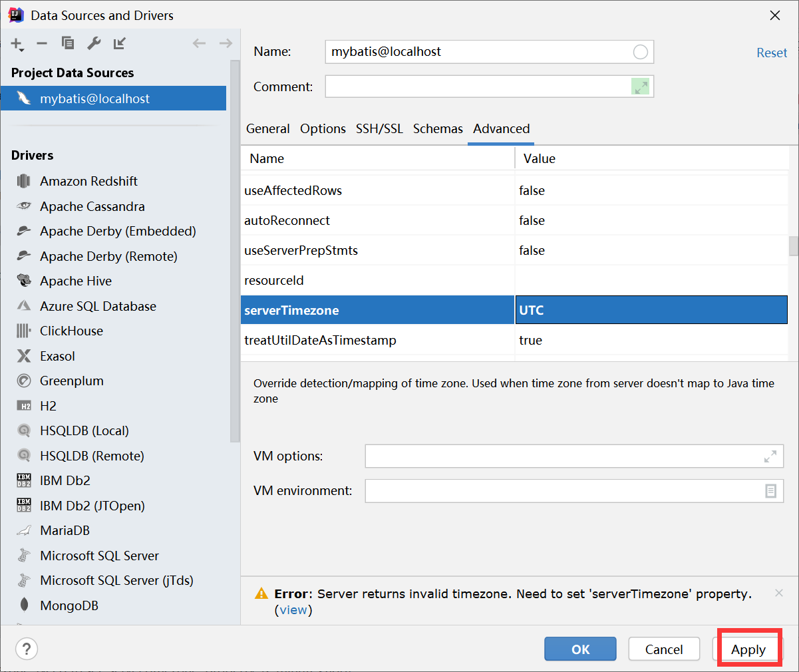Select H2 driver
The image size is (799, 672).
pyautogui.click(x=48, y=406)
